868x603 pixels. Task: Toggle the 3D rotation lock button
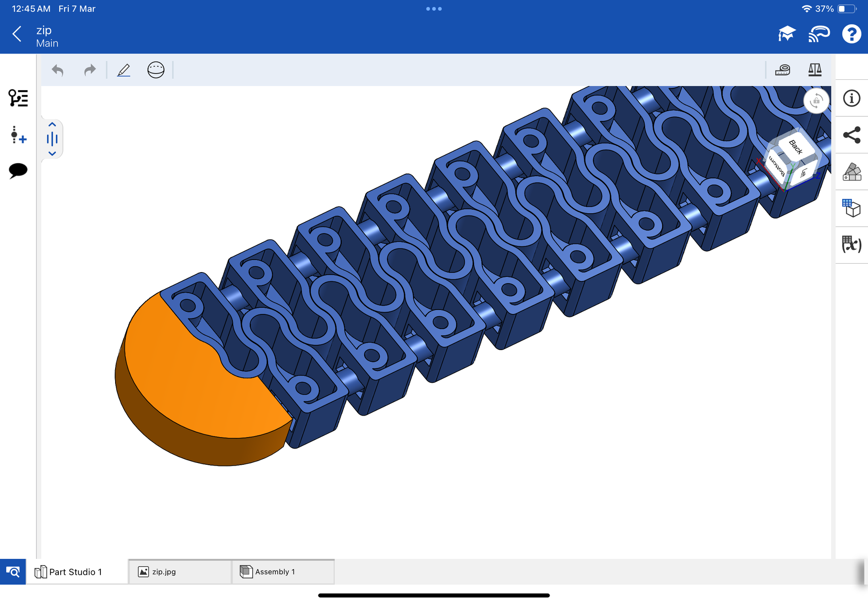tap(816, 101)
